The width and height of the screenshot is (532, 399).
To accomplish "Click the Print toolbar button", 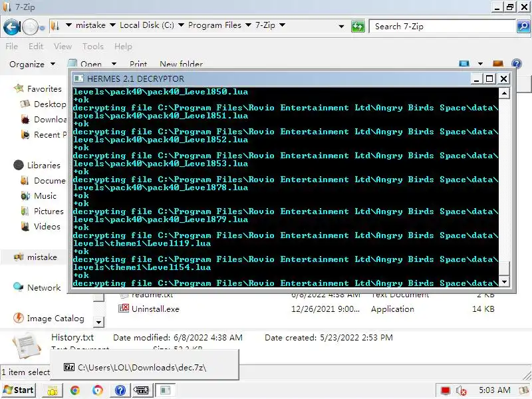I will point(138,64).
